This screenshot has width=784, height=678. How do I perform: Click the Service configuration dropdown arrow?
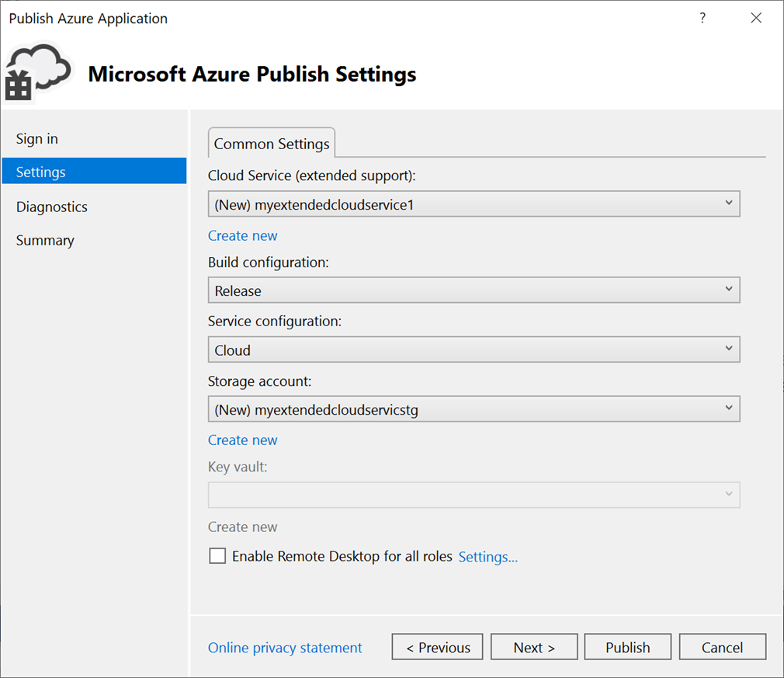click(729, 349)
